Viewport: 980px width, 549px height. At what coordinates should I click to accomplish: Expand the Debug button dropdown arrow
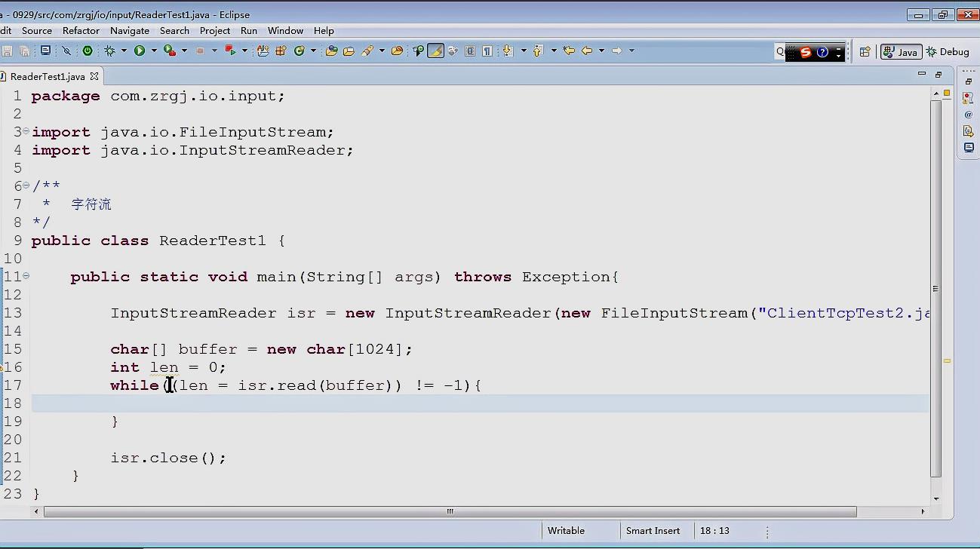pyautogui.click(x=123, y=51)
